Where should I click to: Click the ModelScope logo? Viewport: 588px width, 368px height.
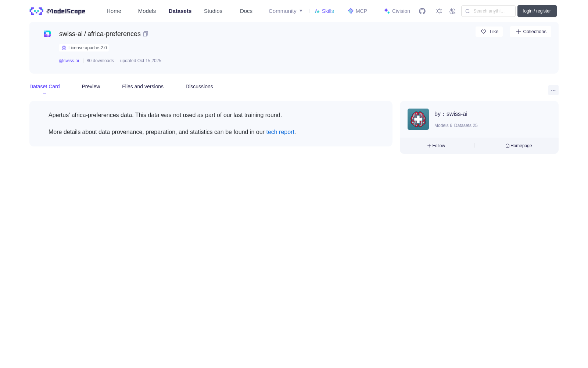[x=57, y=11]
